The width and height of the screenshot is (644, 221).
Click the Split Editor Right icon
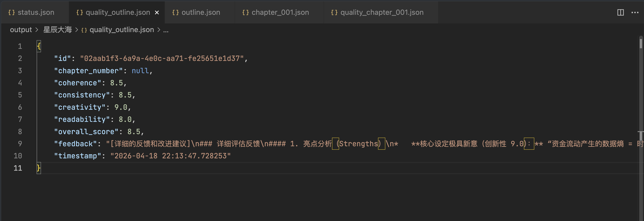[620, 12]
